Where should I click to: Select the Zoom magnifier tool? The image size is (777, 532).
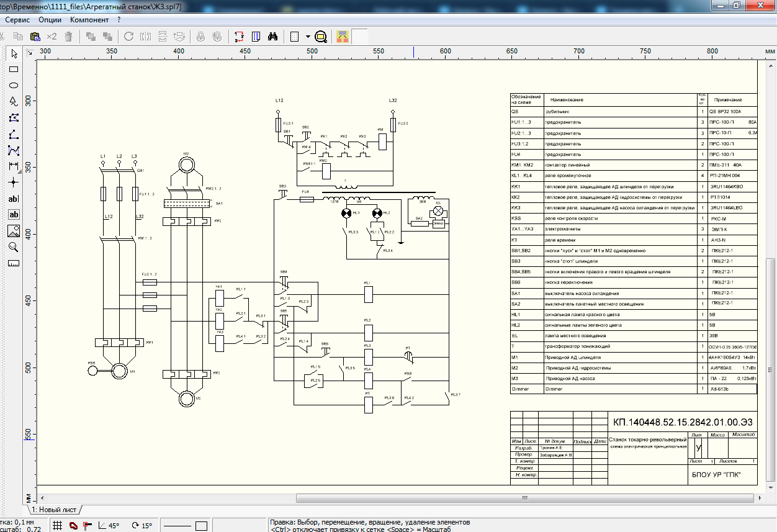(13, 247)
